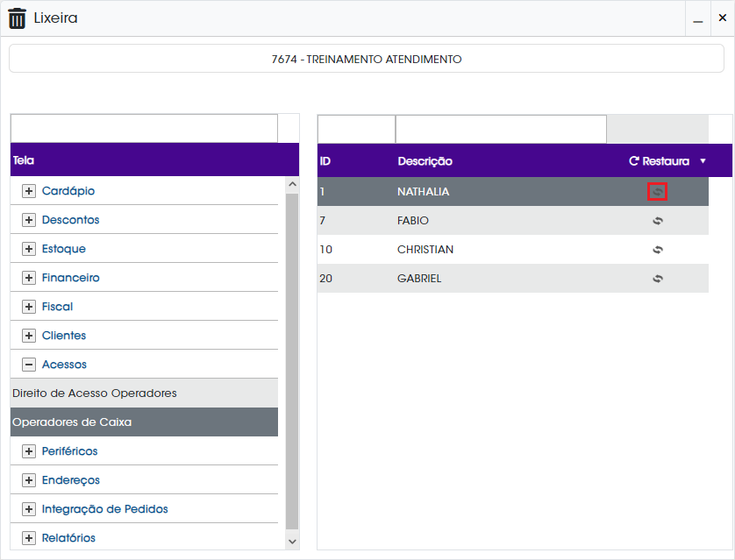
Task: Click restore icon in GABRIEL row
Action: [658, 279]
